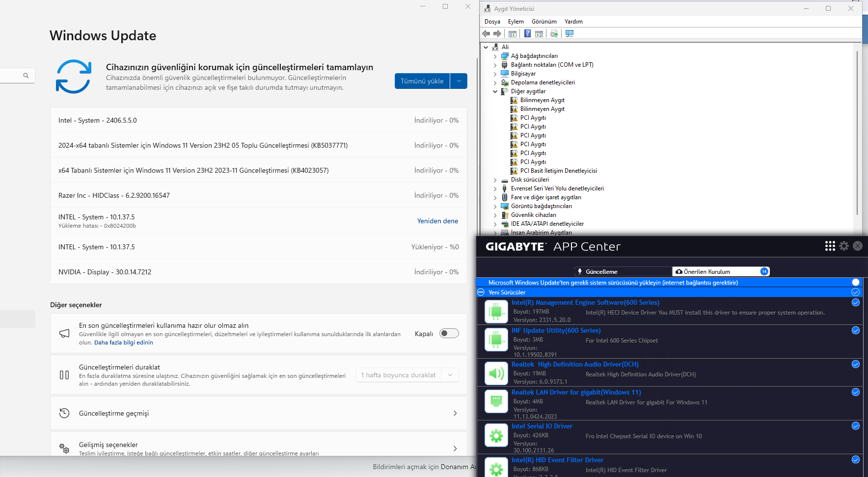
Task: Close the Gigabyte APP Center window
Action: click(858, 246)
